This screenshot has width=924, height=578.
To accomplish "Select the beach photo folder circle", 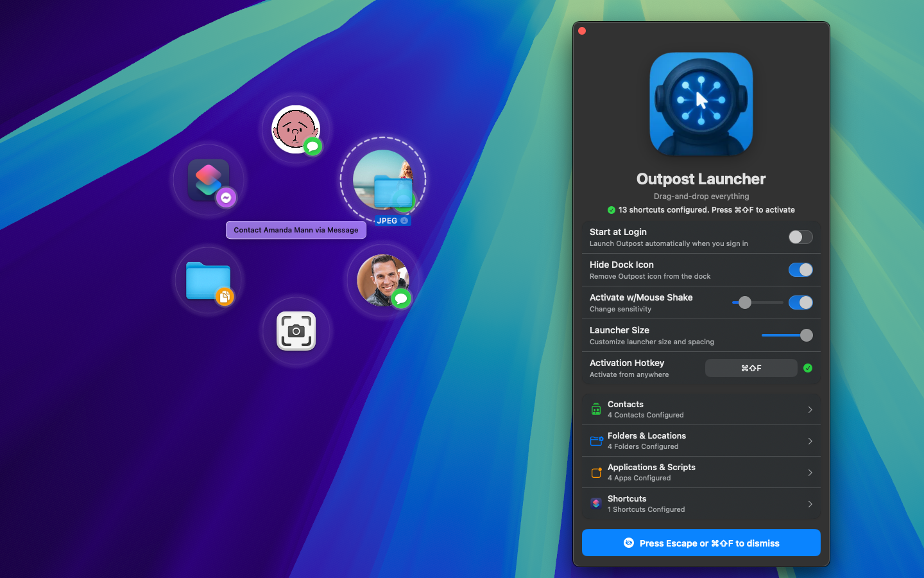I will point(383,180).
